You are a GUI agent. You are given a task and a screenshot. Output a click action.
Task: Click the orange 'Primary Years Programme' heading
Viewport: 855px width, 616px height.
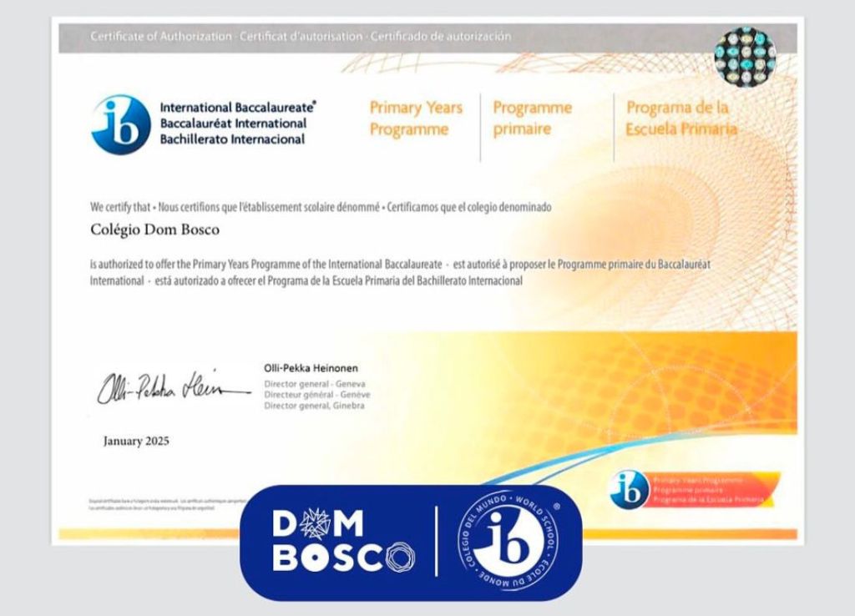tap(415, 119)
